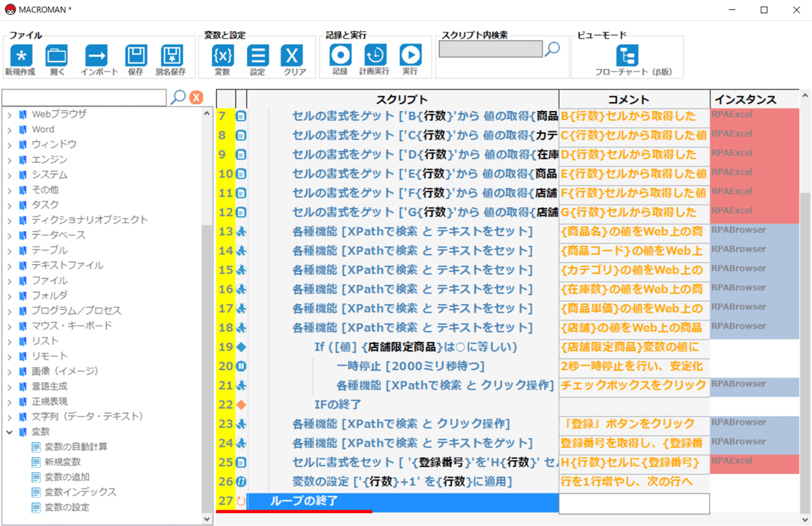Click the 別名保存 save-as icon
Viewport: 812px width, 526px height.
172,56
